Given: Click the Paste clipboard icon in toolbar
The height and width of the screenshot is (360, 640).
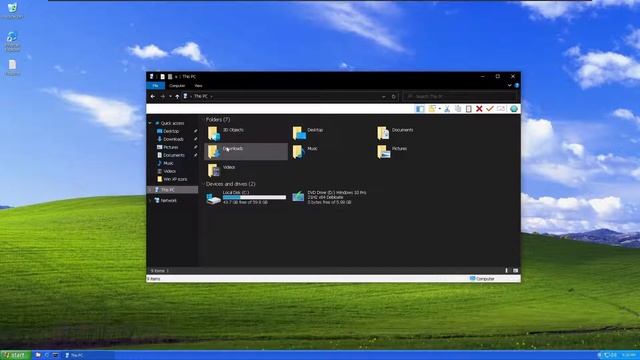Looking at the screenshot, I should (x=469, y=109).
